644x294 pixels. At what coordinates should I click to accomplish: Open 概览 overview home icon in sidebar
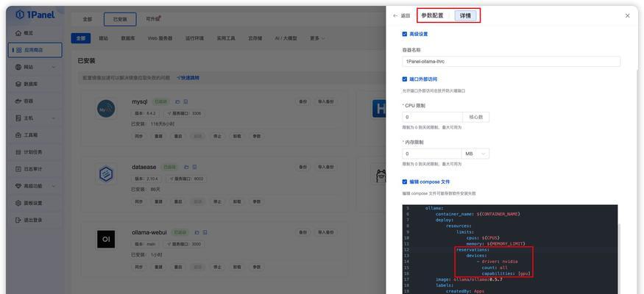click(18, 33)
